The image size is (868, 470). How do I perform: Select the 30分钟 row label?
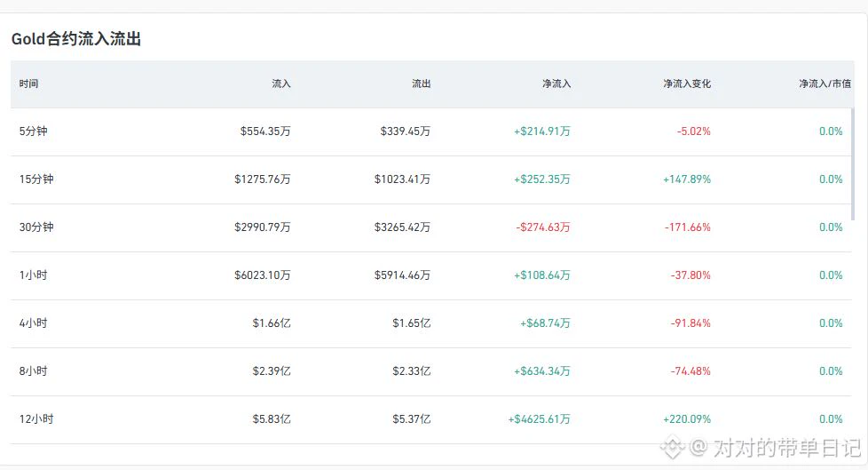tap(36, 227)
